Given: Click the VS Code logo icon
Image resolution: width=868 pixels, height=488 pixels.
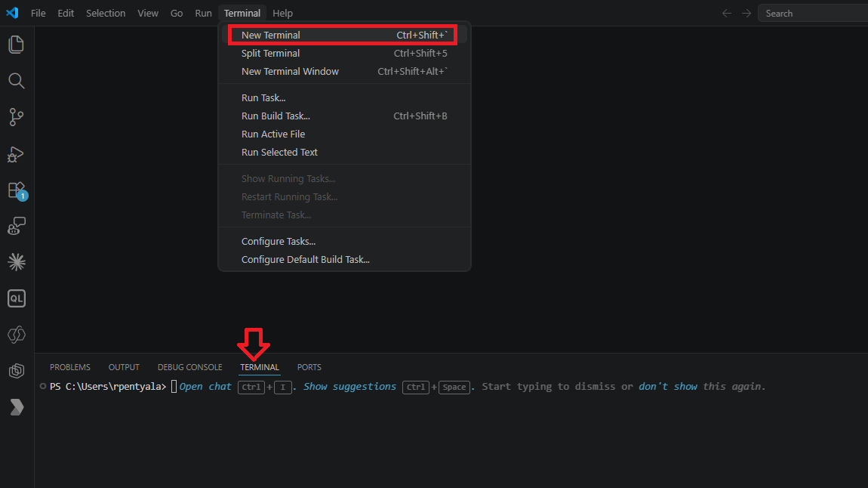Looking at the screenshot, I should coord(12,13).
